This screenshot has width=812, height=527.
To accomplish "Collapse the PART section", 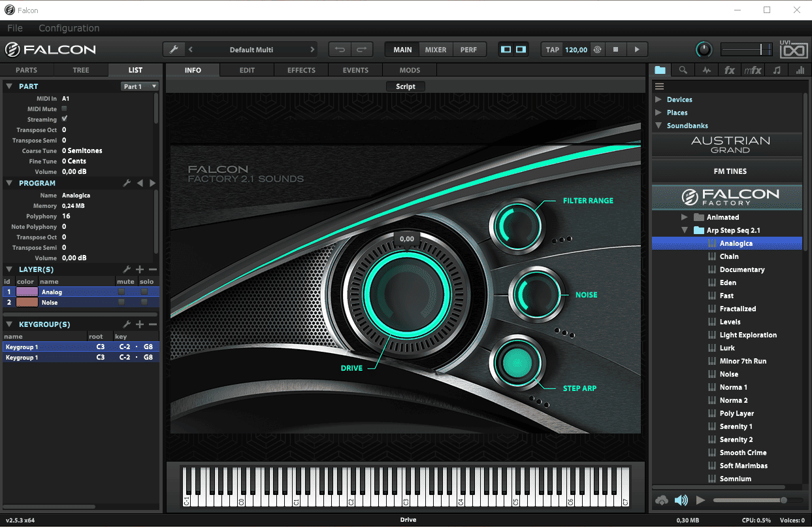I will pos(9,86).
